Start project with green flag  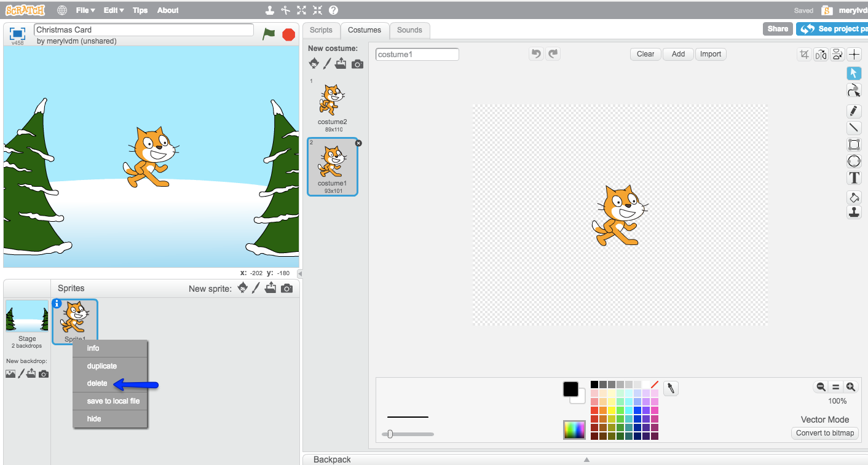pos(269,34)
